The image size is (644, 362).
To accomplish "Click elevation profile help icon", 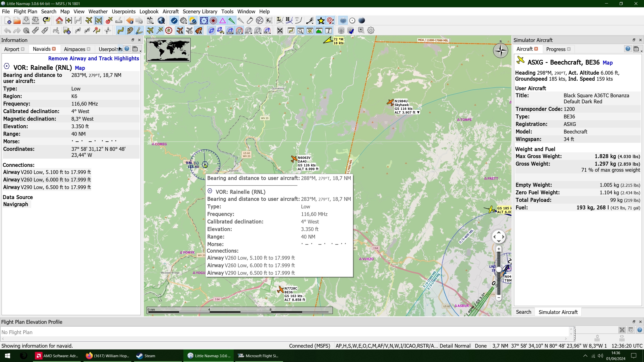I will coord(640,330).
